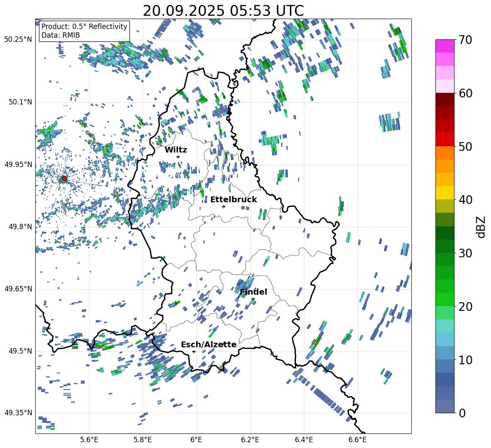The height and width of the screenshot is (448, 491).
Task: Click the 5.6°E longitude label
Action: [89, 440]
